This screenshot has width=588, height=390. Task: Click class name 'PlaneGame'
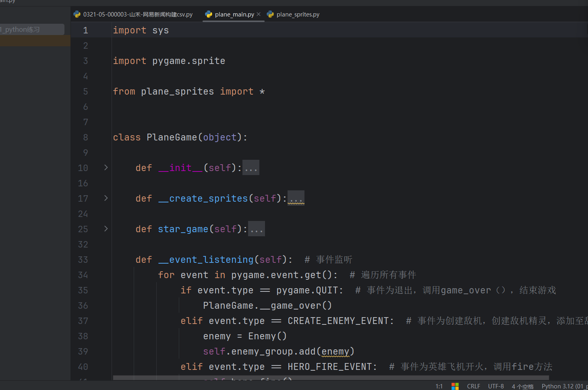172,137
